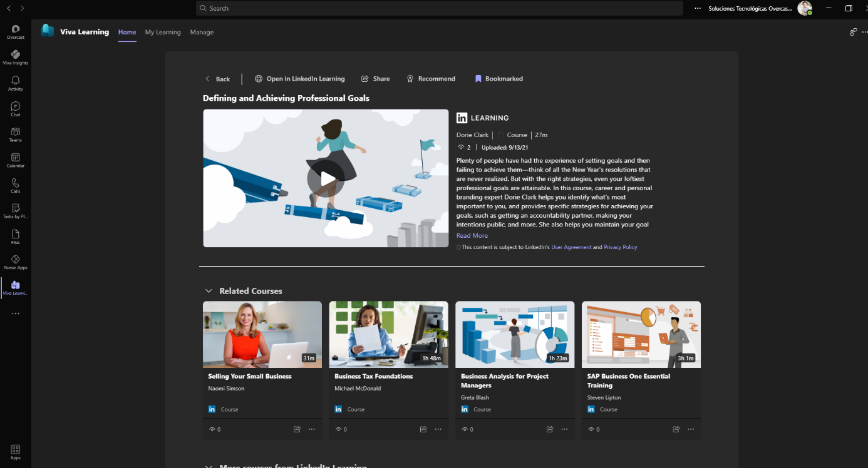
Task: Share the Business Tax Foundations course
Action: tap(423, 429)
